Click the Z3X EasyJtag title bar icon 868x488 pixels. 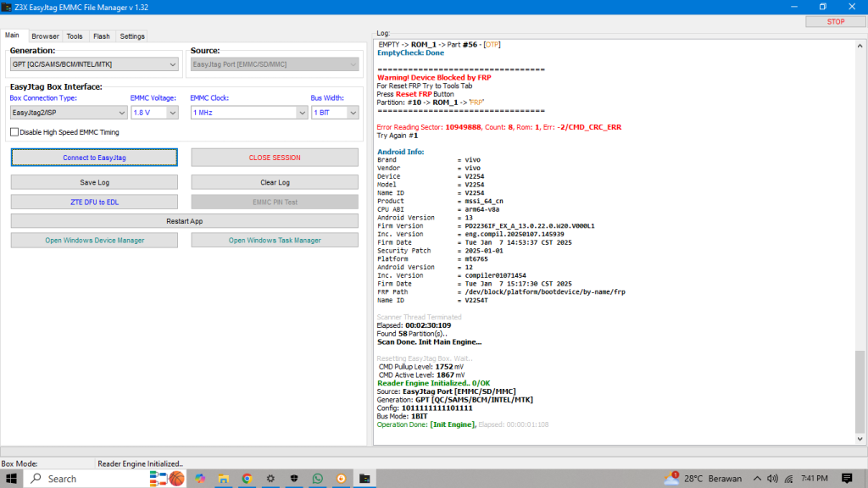7,7
